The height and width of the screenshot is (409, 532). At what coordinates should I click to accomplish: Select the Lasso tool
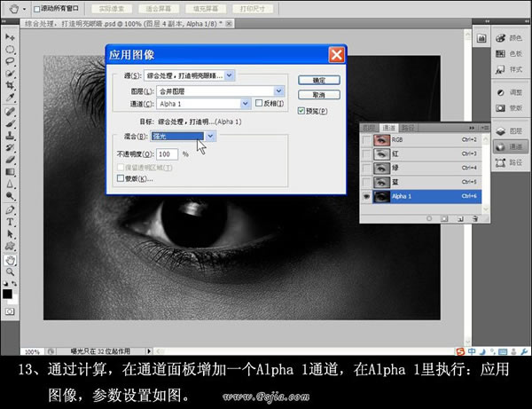pos(10,61)
